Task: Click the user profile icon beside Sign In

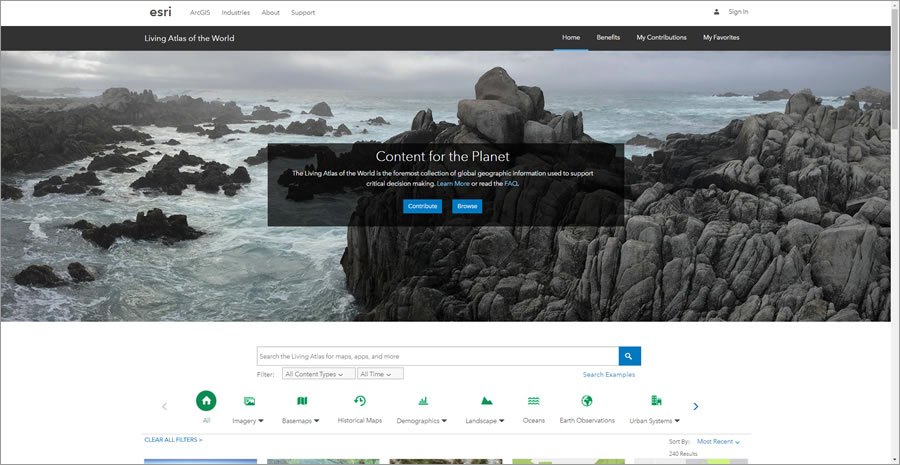Action: click(716, 12)
